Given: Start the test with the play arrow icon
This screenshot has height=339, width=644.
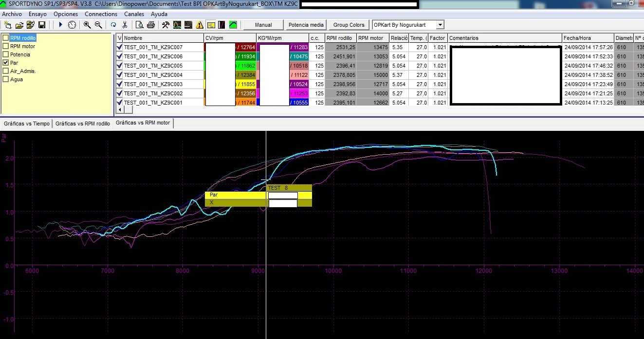Looking at the screenshot, I should pyautogui.click(x=61, y=25).
